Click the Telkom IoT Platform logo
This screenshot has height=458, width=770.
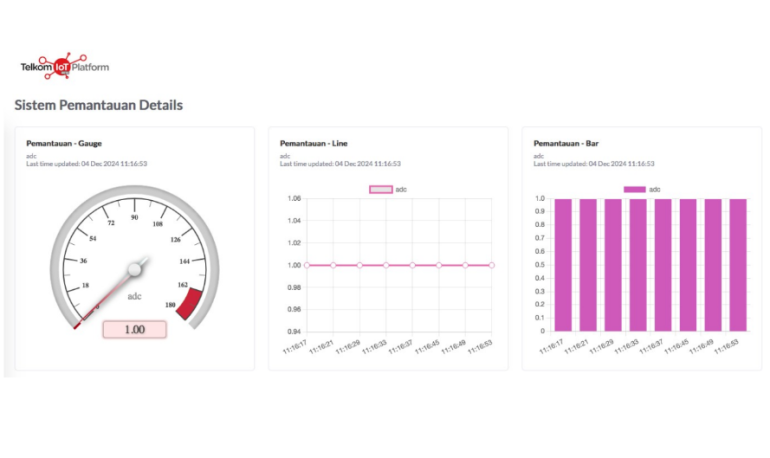[65, 66]
